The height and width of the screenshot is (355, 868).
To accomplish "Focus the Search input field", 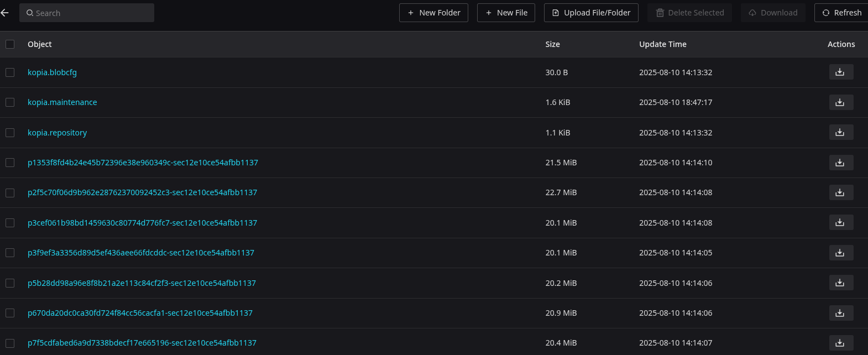I will point(87,13).
